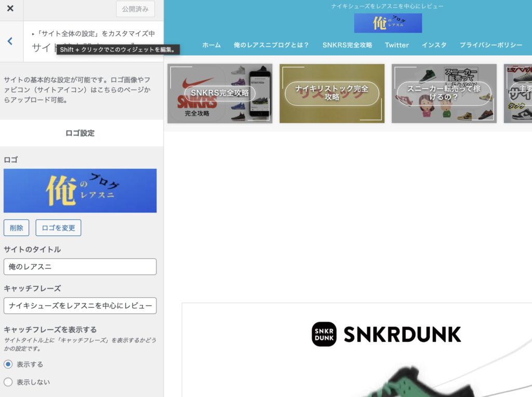The image size is (532, 397).
Task: Select the 表示しない radio option
Action: [8, 382]
